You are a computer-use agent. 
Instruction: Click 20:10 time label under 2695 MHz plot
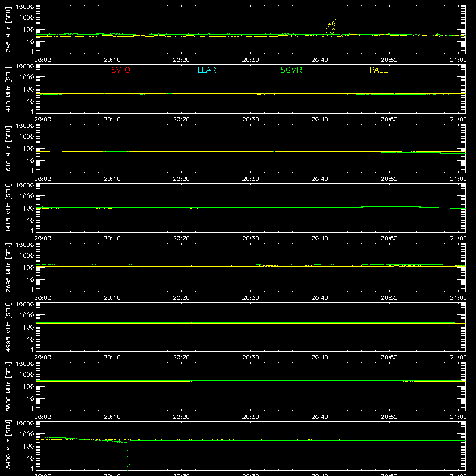click(x=112, y=298)
